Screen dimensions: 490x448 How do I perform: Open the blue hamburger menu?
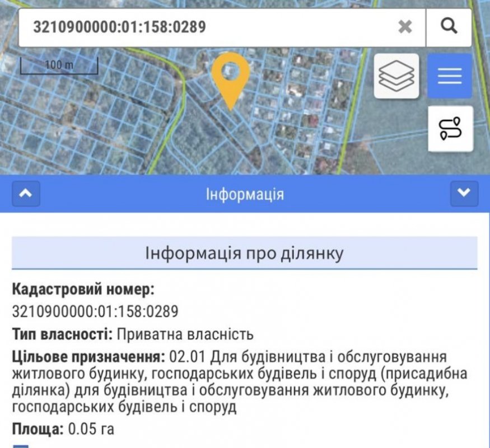(450, 76)
